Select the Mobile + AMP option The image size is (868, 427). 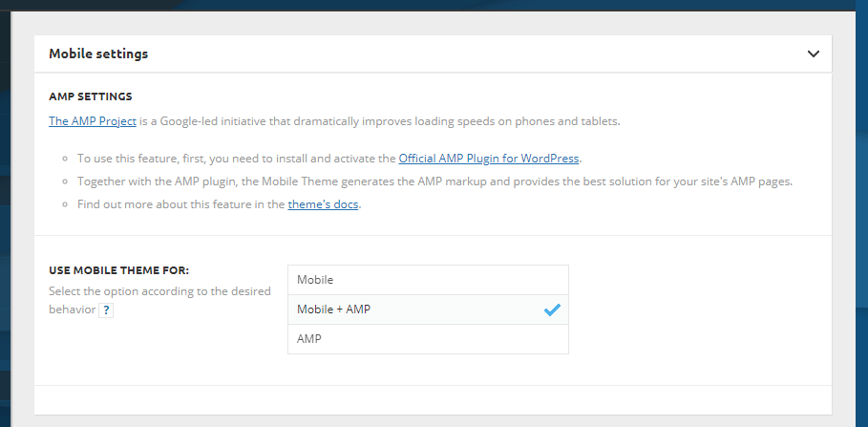click(x=428, y=310)
